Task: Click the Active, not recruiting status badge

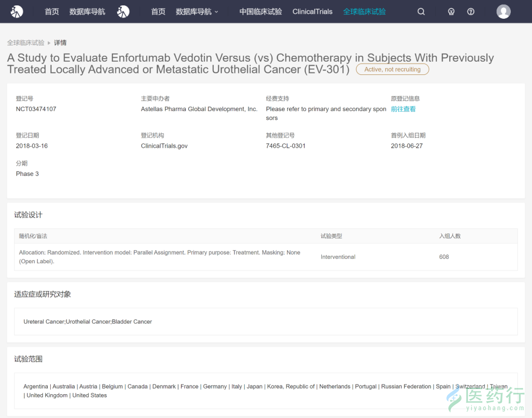Action: (x=392, y=70)
